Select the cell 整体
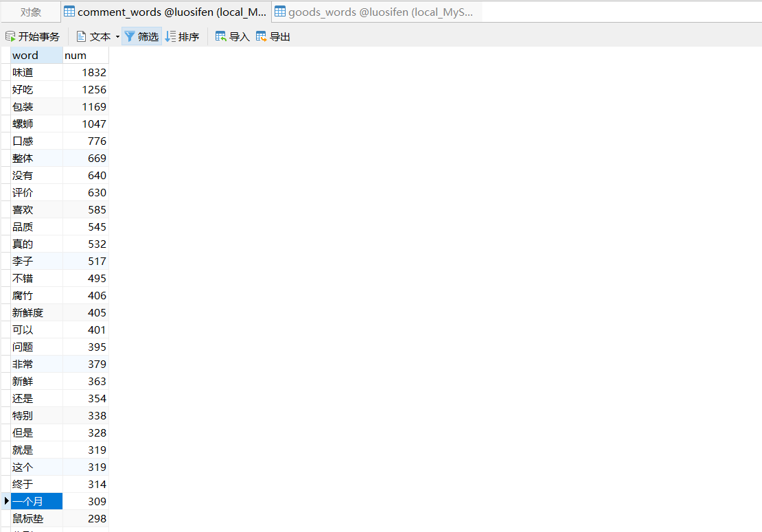 36,159
